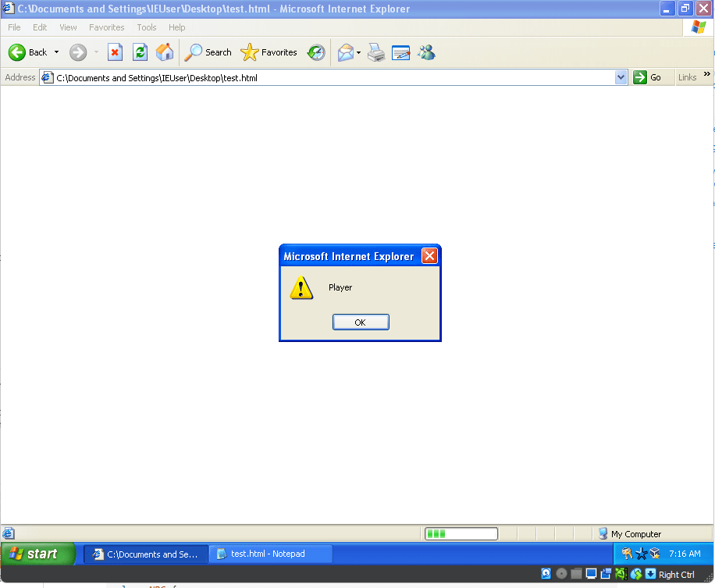
Task: Expand the Address bar dropdown arrow
Action: click(621, 77)
